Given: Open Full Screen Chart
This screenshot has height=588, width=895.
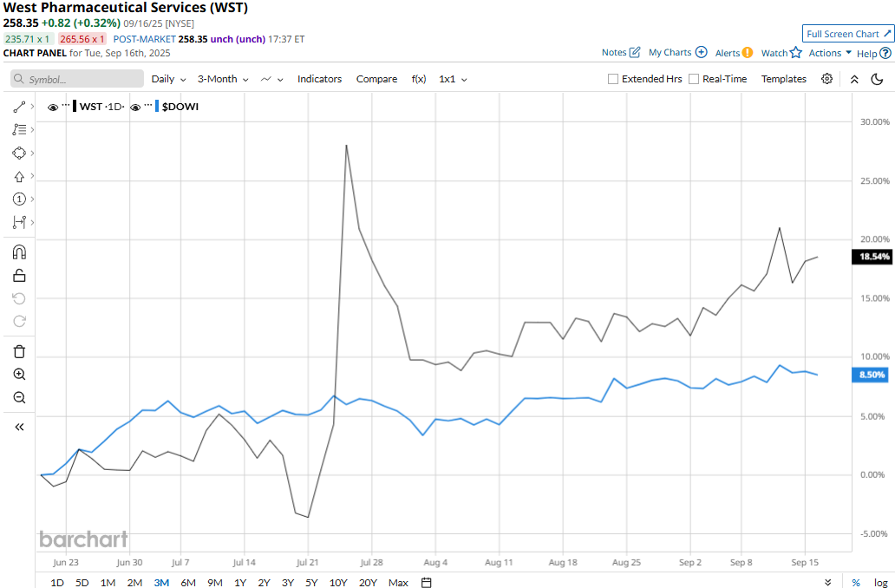Looking at the screenshot, I should (848, 34).
